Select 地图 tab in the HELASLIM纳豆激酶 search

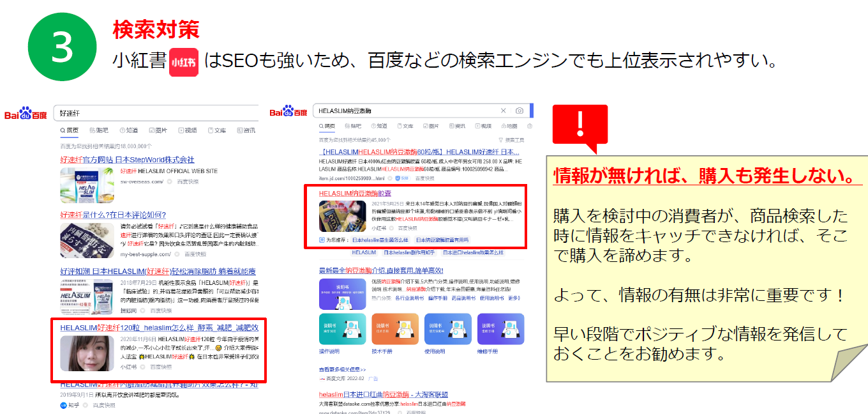point(508,126)
